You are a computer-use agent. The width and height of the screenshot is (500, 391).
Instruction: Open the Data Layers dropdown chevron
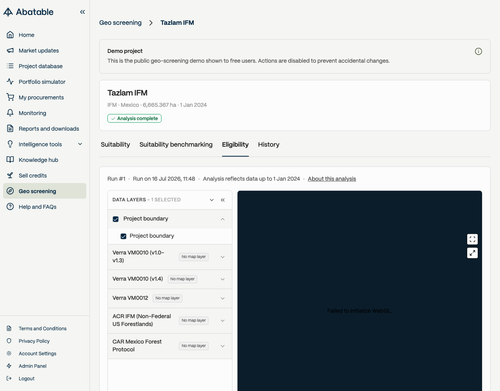(x=212, y=200)
